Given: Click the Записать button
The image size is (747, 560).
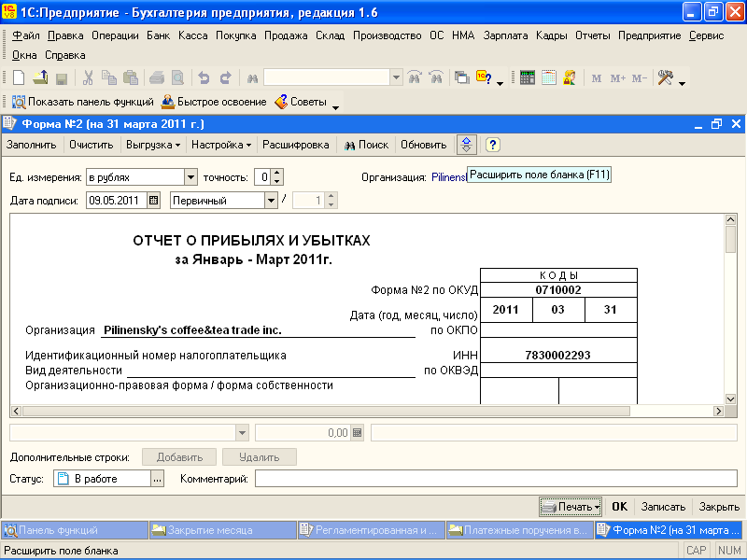Looking at the screenshot, I should pyautogui.click(x=663, y=507).
